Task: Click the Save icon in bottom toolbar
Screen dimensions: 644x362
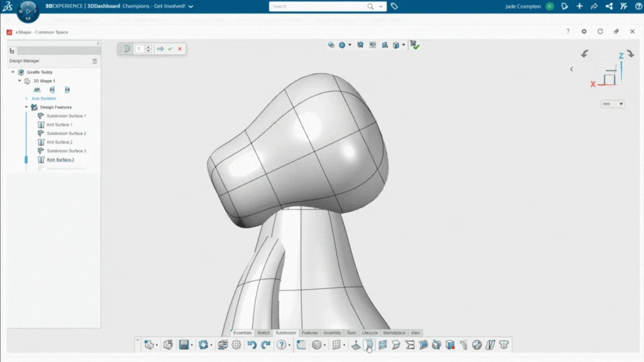Action: (184, 345)
